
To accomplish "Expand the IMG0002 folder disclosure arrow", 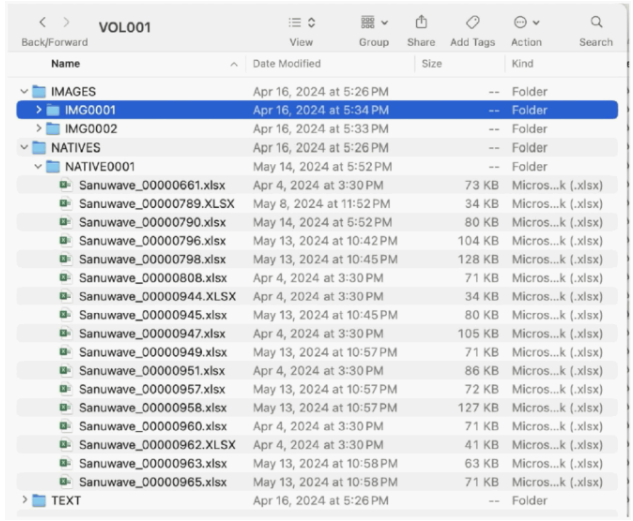I will click(38, 129).
